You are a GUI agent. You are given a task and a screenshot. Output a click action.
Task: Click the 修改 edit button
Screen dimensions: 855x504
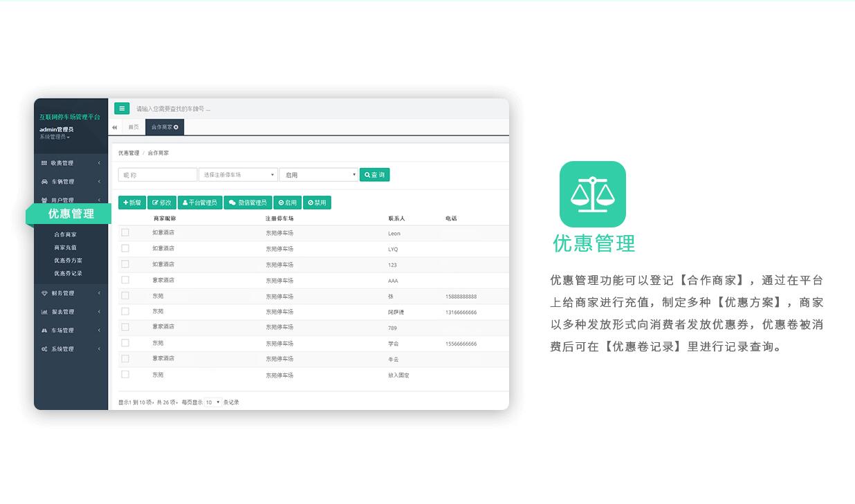(162, 203)
